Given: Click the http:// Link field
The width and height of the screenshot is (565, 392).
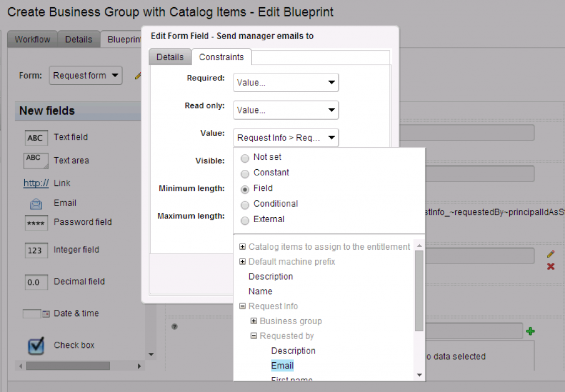Looking at the screenshot, I should (36, 183).
